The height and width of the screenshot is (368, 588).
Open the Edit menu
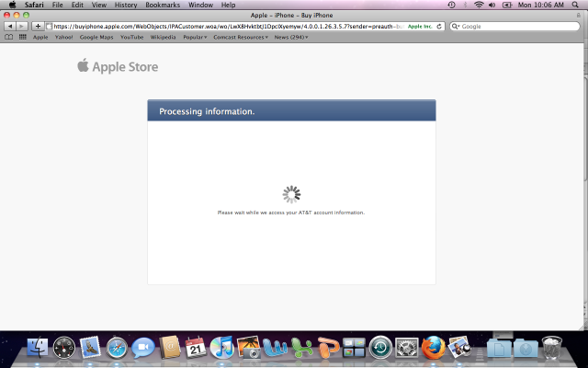(x=77, y=5)
